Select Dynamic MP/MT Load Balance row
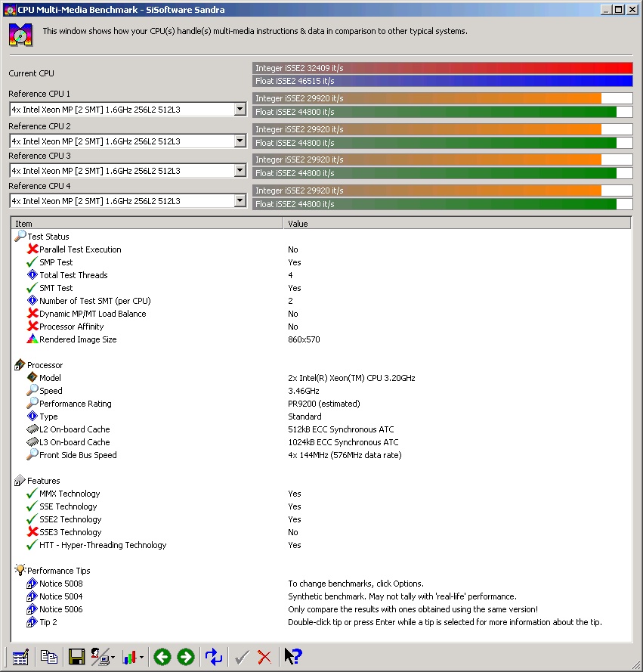643x672 pixels. [x=321, y=314]
